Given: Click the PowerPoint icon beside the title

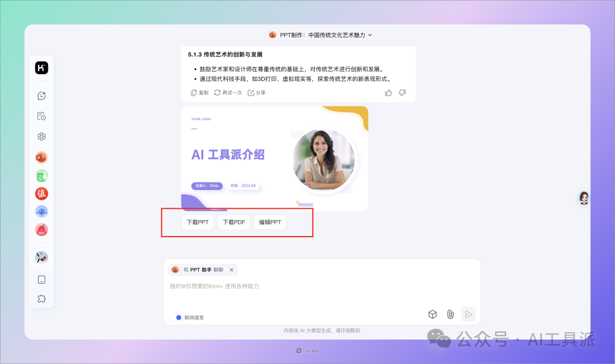Looking at the screenshot, I should pos(272,35).
